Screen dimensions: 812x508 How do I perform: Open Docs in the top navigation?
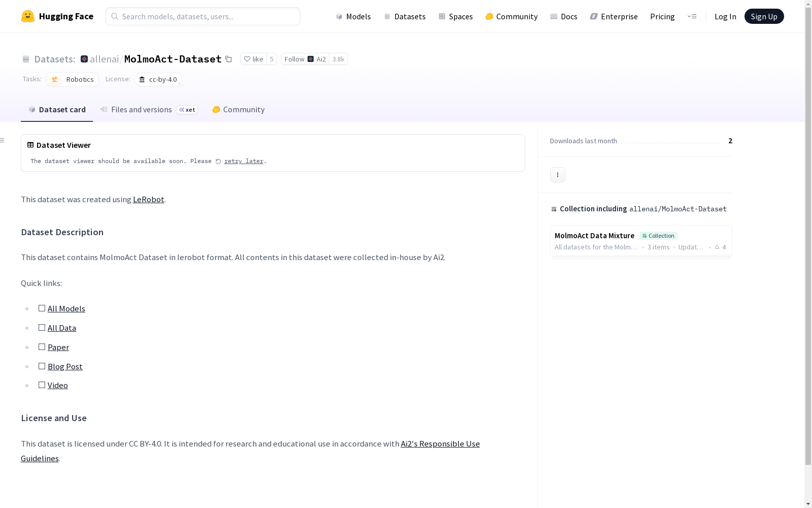[x=564, y=16]
